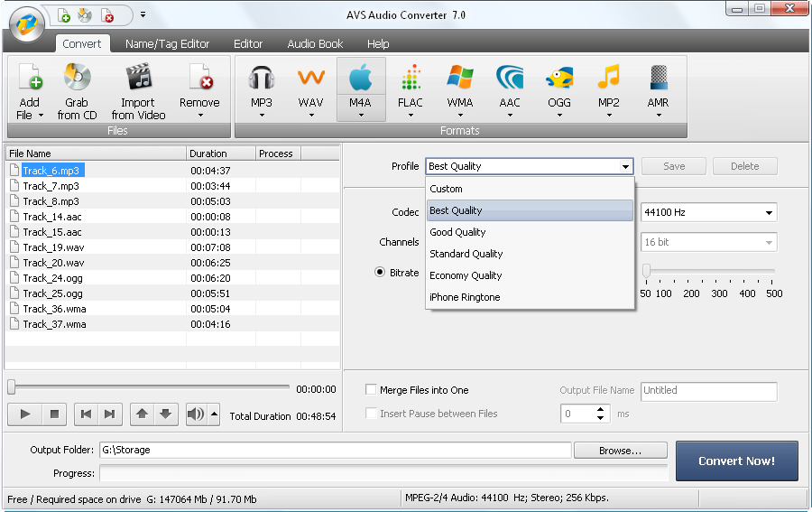This screenshot has height=512, width=812.
Task: Click quick-access Grab from CD icon
Action: pos(85,15)
